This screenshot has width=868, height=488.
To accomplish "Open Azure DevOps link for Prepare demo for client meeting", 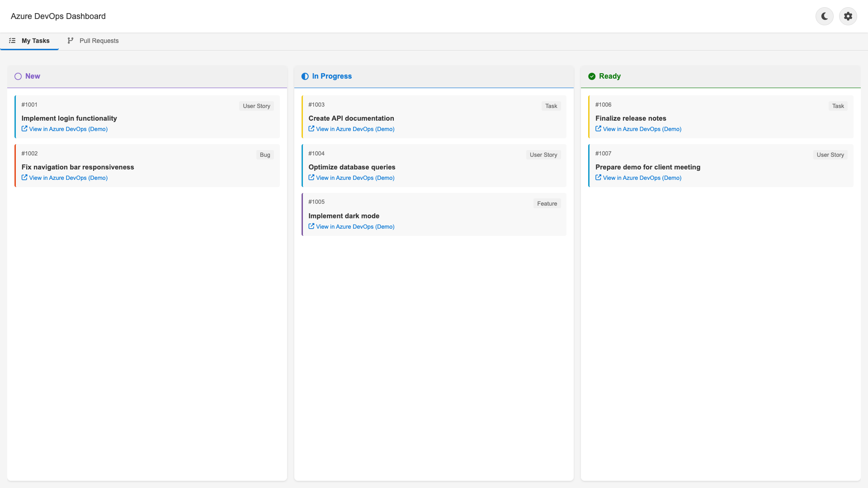I will click(638, 178).
